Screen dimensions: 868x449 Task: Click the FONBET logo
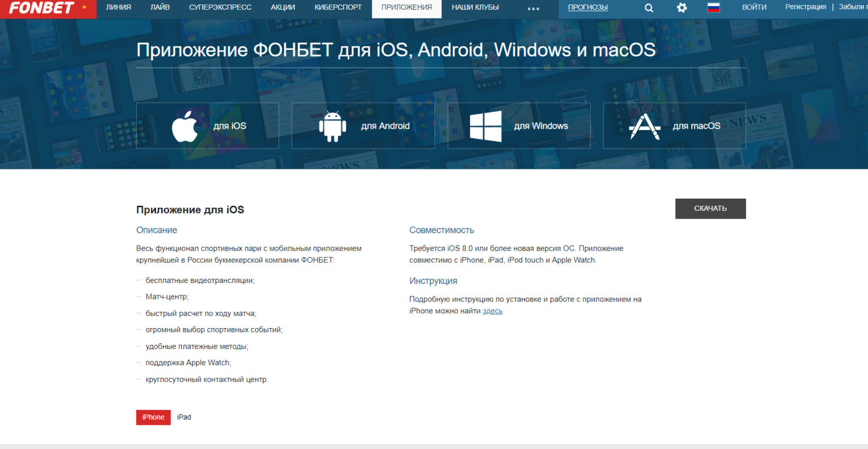(x=42, y=7)
